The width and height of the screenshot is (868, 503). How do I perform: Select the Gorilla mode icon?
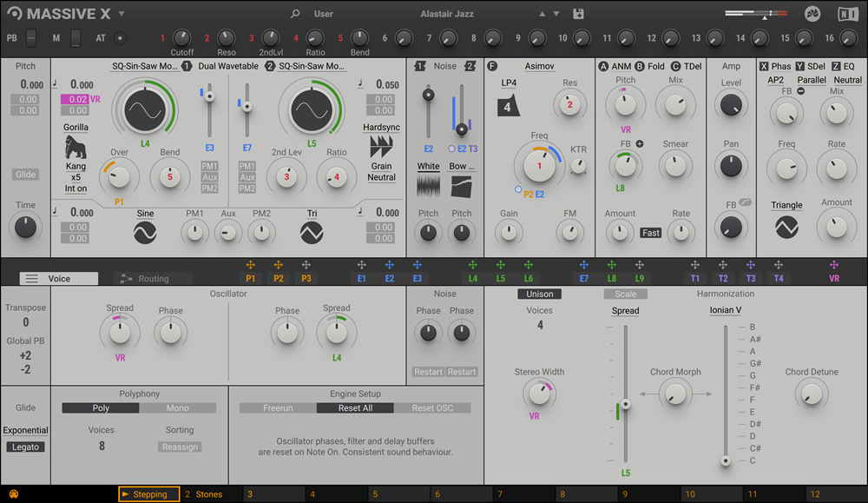coord(76,148)
